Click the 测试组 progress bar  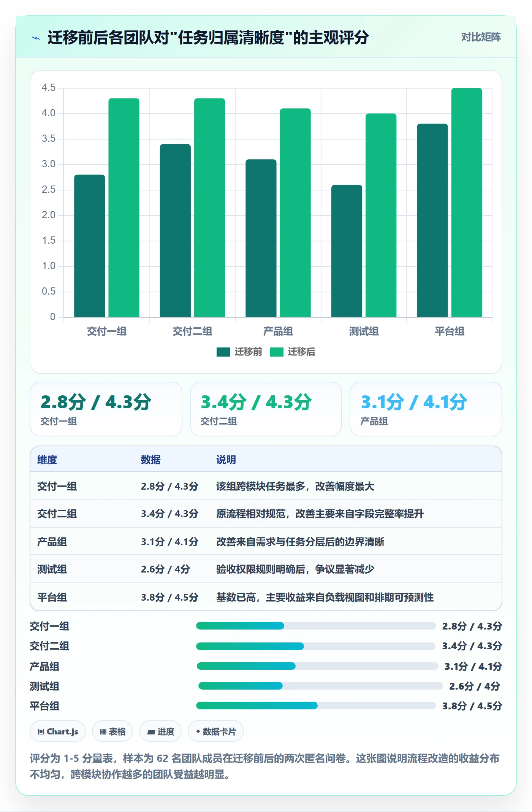(321, 686)
